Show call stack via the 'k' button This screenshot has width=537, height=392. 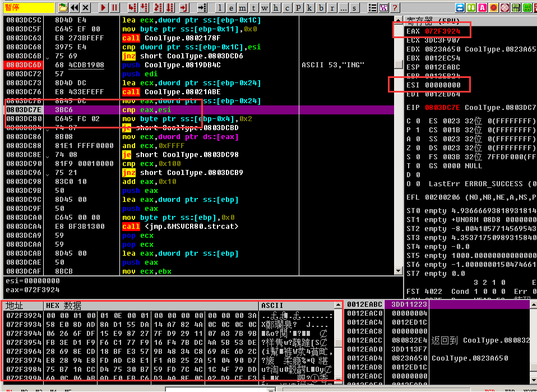click(309, 8)
